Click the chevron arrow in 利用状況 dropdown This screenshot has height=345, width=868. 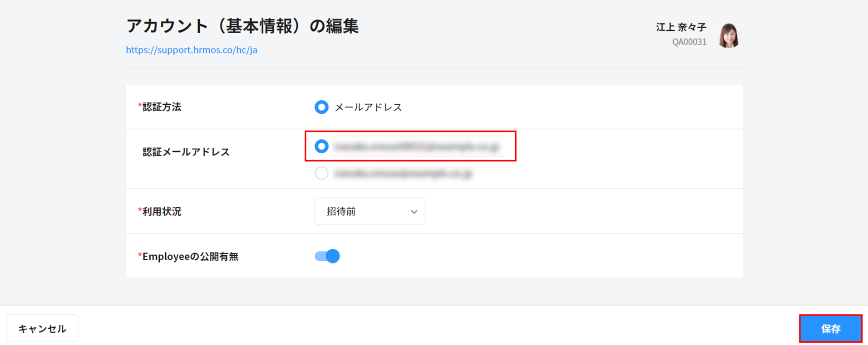414,212
